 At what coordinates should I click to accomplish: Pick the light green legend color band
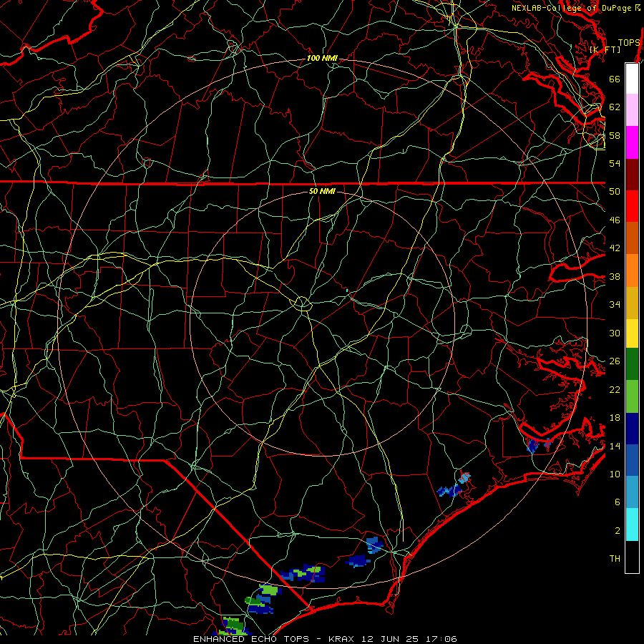pyautogui.click(x=632, y=396)
